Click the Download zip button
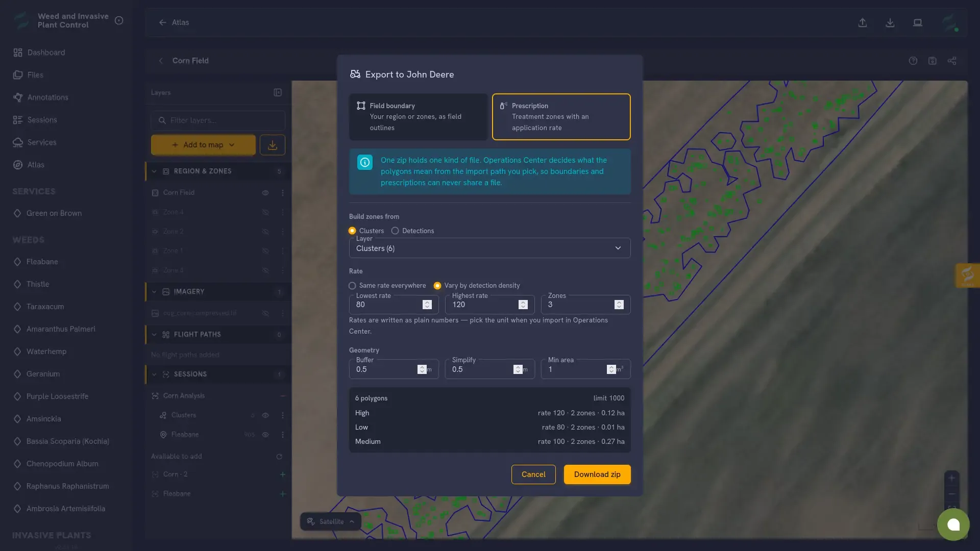This screenshot has height=551, width=980. coord(597,474)
